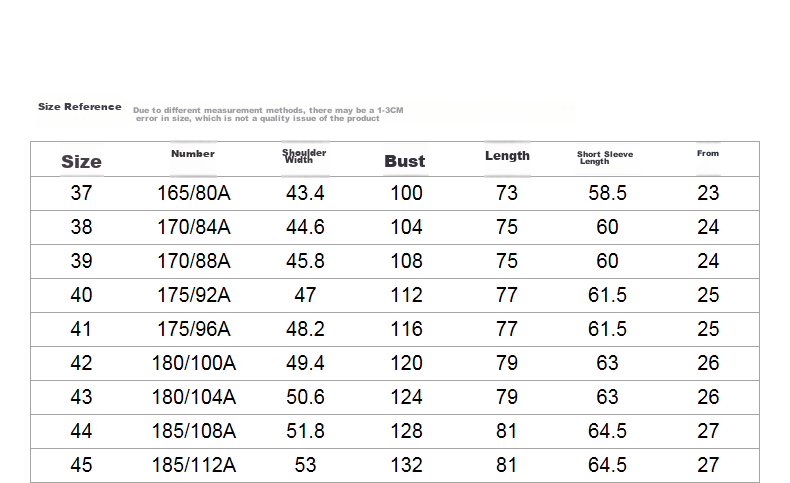Click the Bust column header
The image size is (790, 483).
point(405,161)
